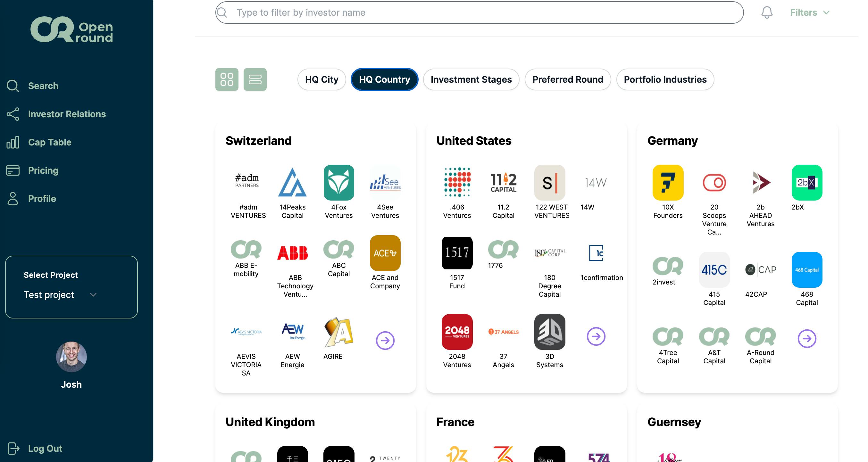Show more United States investors arrow
Viewport: 868px width, 462px height.
(596, 336)
